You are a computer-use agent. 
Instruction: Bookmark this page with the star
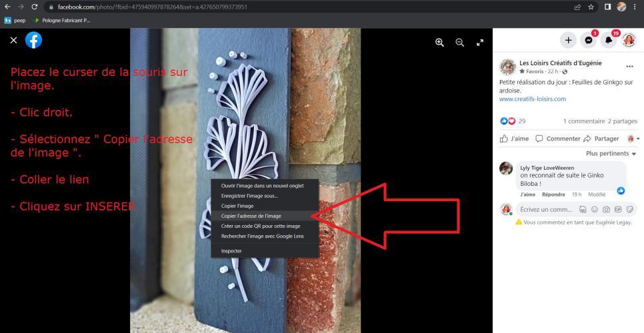tap(591, 7)
